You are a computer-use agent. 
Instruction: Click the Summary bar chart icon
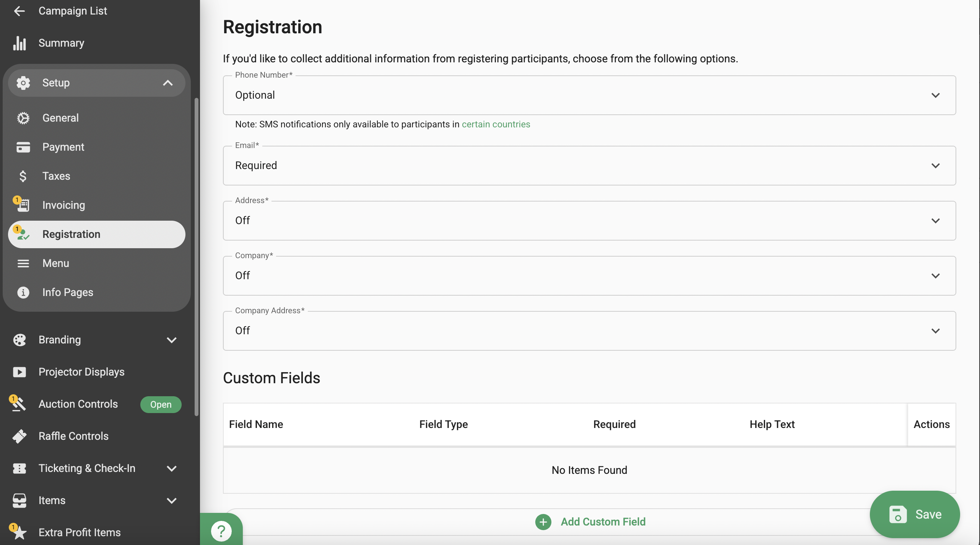(19, 43)
